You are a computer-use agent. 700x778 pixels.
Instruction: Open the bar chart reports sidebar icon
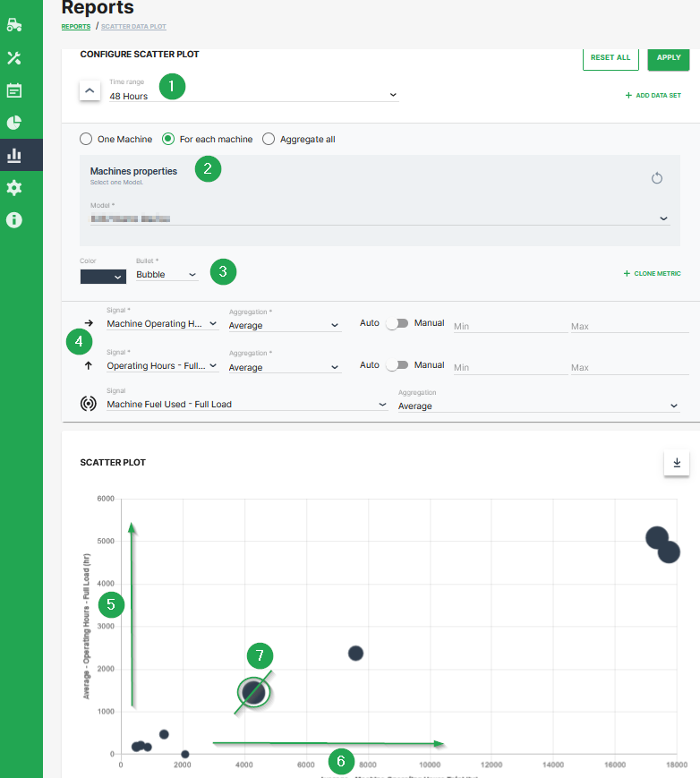[x=14, y=156]
